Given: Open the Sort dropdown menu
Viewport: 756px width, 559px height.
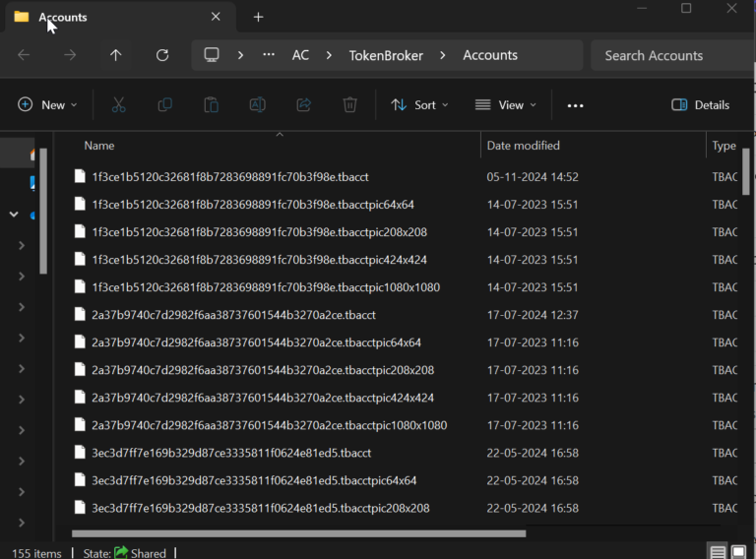Looking at the screenshot, I should tap(419, 105).
